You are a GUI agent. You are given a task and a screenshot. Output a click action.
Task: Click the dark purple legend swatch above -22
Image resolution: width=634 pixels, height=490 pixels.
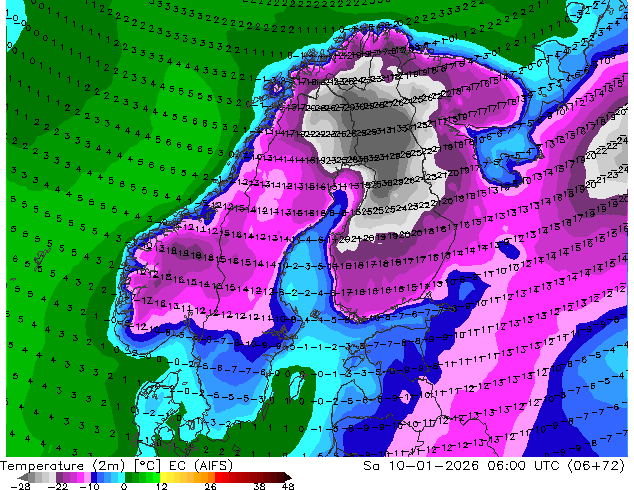[59, 477]
